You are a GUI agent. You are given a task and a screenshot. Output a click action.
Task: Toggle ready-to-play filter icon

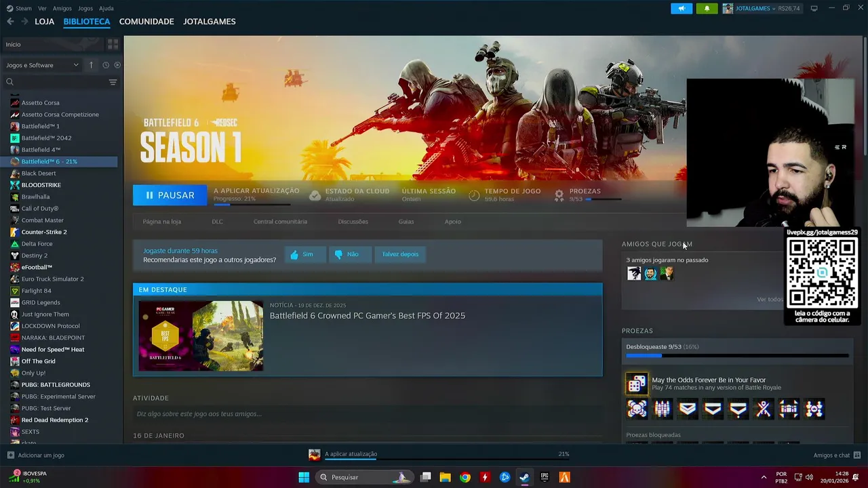117,65
